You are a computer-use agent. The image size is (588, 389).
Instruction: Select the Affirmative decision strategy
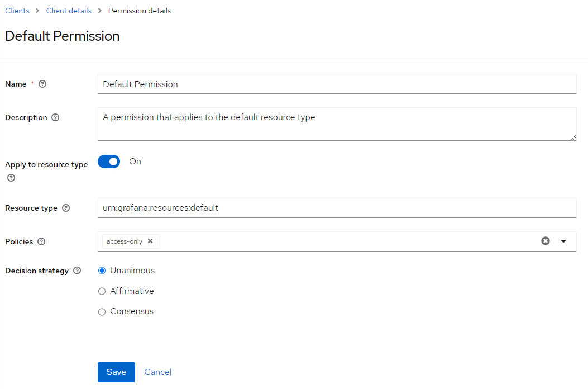(102, 291)
